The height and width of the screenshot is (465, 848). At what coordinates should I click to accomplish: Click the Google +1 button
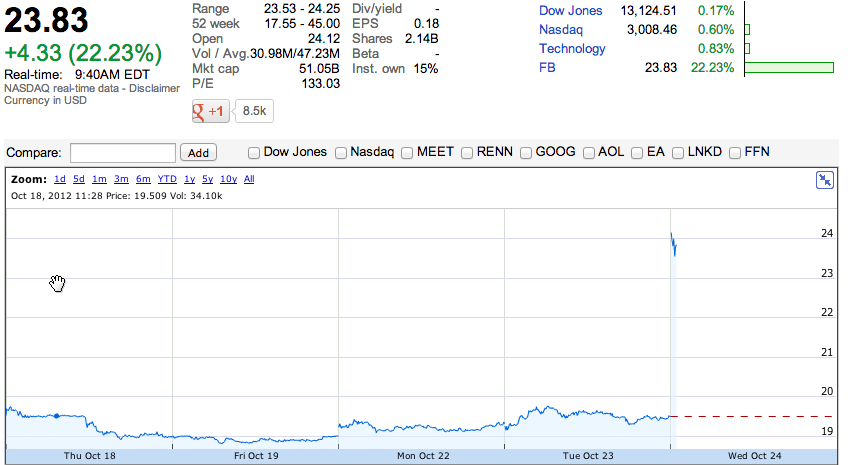pyautogui.click(x=211, y=111)
